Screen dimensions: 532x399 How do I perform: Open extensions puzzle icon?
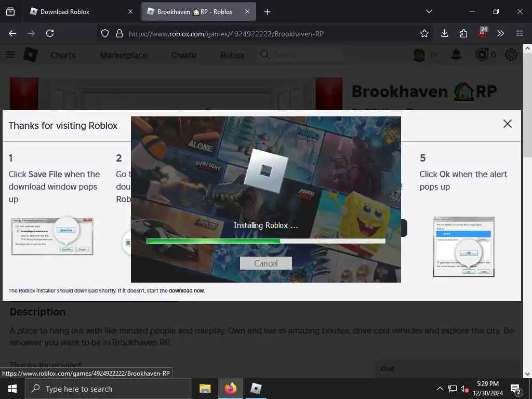click(x=463, y=33)
